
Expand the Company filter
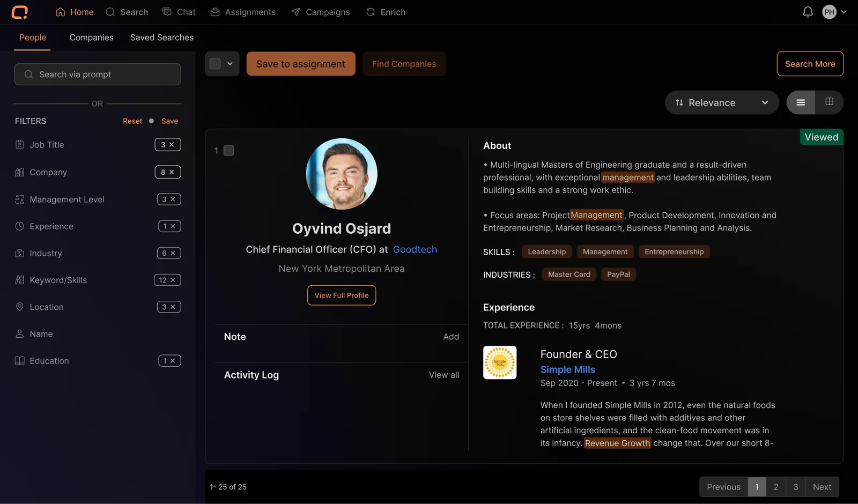point(48,172)
